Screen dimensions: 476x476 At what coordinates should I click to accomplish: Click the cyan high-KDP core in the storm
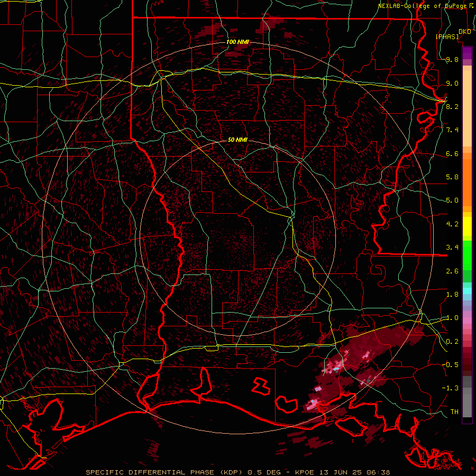click(x=336, y=369)
